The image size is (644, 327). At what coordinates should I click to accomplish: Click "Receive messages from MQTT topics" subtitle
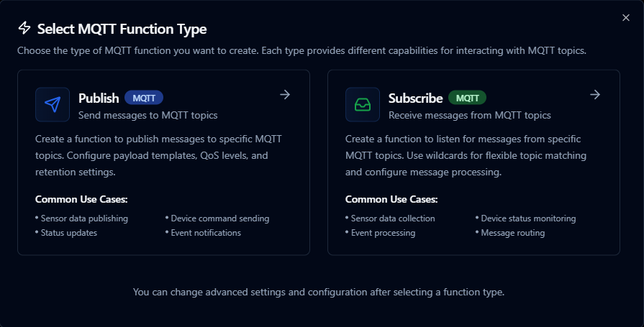coord(469,114)
